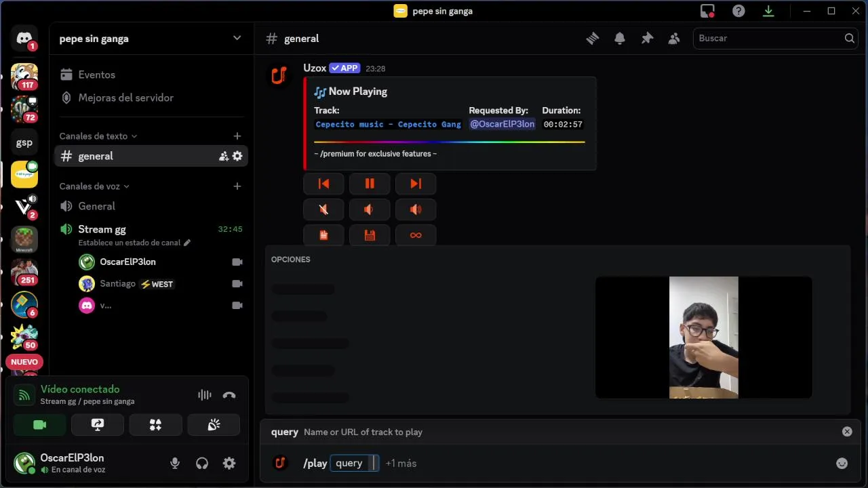Download update green arrow icon
This screenshot has width=868, height=488.
768,11
